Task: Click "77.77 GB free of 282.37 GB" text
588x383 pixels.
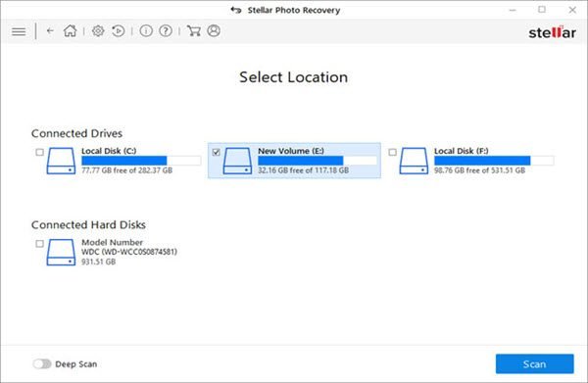Action: click(x=126, y=170)
